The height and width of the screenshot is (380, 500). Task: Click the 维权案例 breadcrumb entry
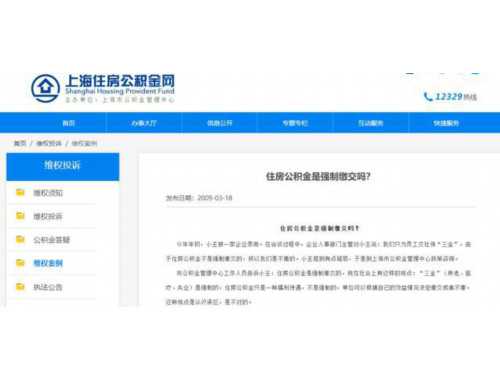84,143
